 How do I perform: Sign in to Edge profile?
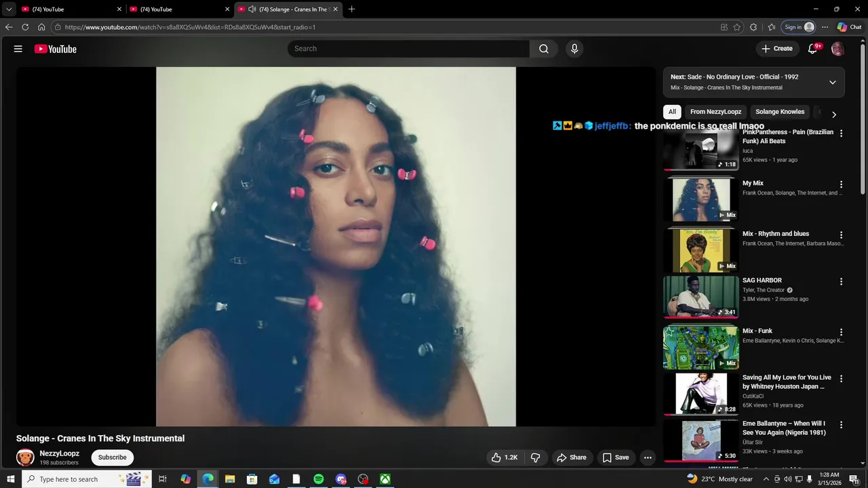pos(799,27)
